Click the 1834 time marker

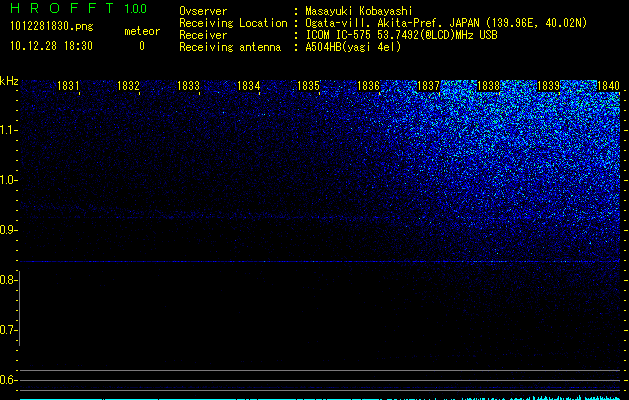(x=248, y=85)
